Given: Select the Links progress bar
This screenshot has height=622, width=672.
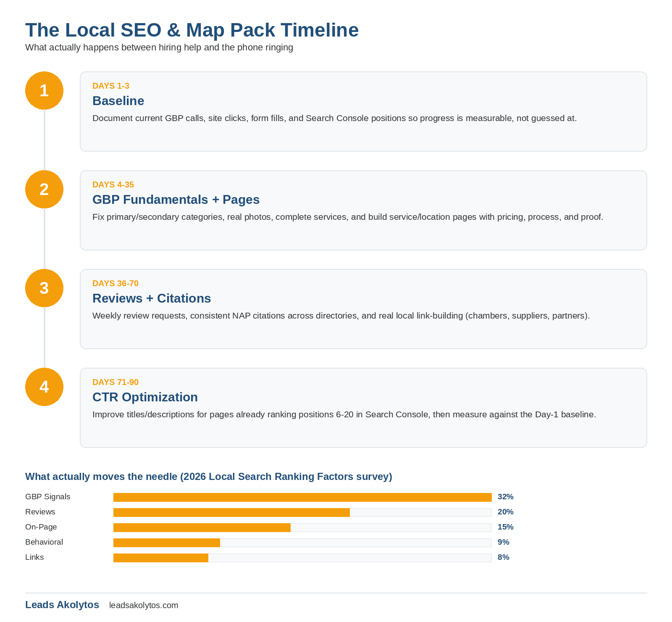Looking at the screenshot, I should click(x=302, y=558).
